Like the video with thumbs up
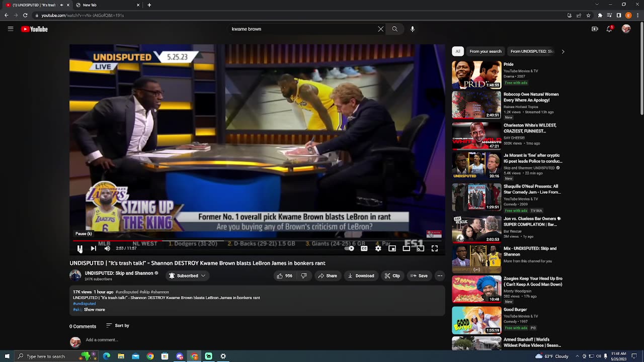 tap(284, 276)
